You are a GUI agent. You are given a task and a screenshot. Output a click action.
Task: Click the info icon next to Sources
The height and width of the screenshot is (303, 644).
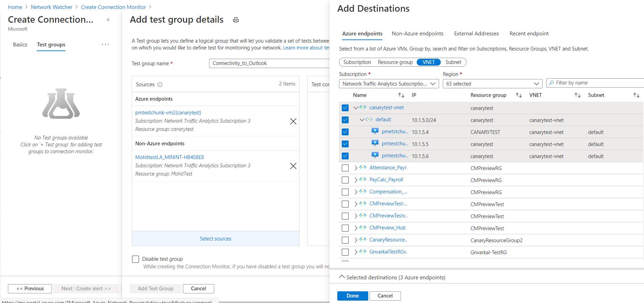pos(160,85)
